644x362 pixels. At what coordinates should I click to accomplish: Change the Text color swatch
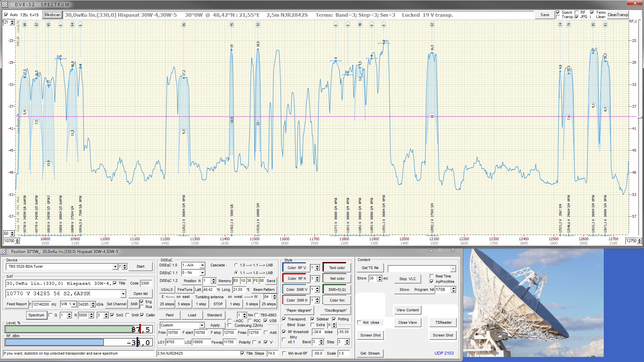[337, 268]
